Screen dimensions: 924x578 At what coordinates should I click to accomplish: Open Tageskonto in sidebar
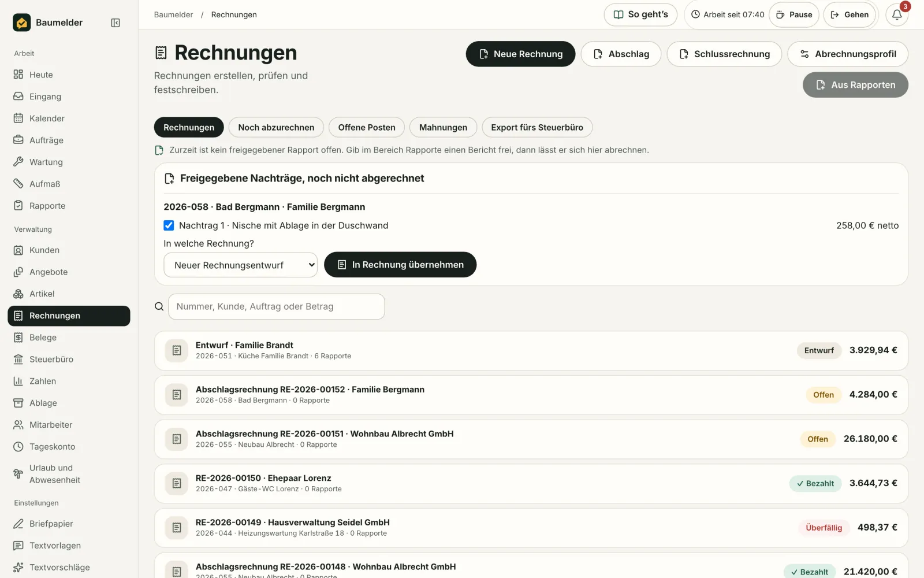pyautogui.click(x=69, y=447)
